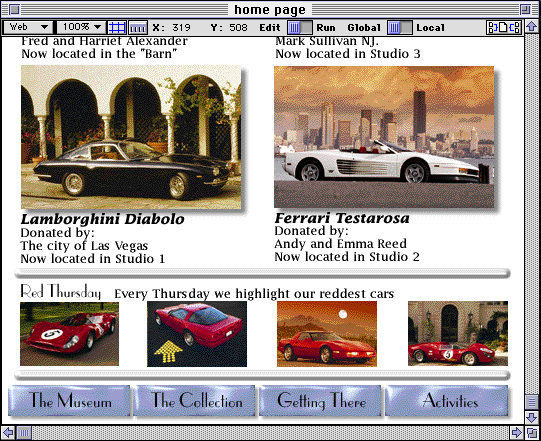
Task: Click the middle blank-page icon in toolbar
Action: [x=503, y=28]
